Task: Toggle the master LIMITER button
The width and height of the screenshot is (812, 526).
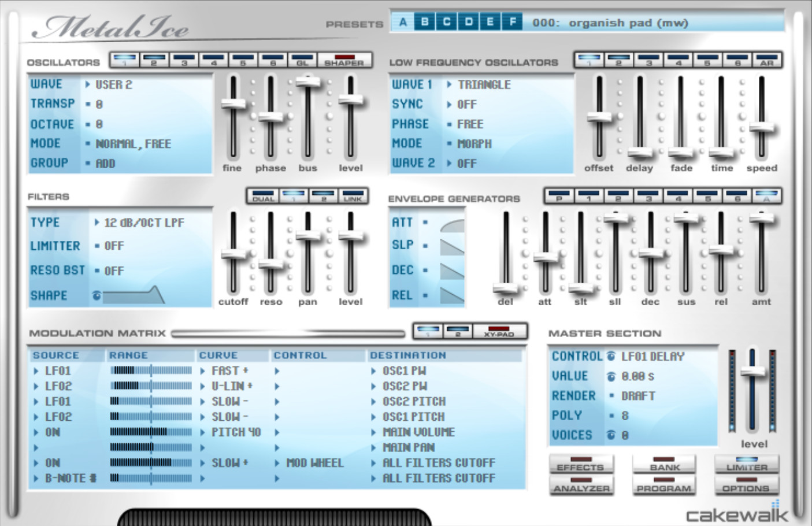Action: click(x=747, y=464)
